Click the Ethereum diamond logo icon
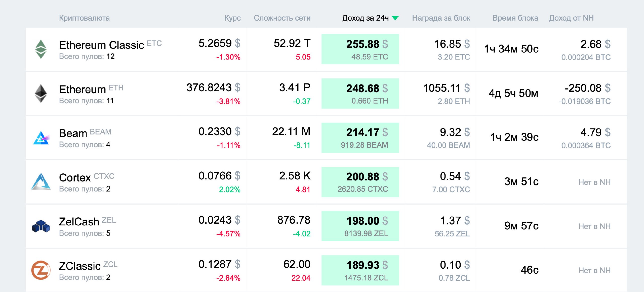 point(41,93)
